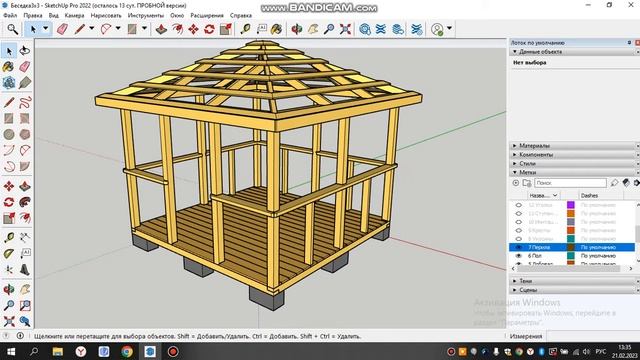Activate Pan tool in the top toolbar
This screenshot has width=640, height=360.
(x=313, y=29)
